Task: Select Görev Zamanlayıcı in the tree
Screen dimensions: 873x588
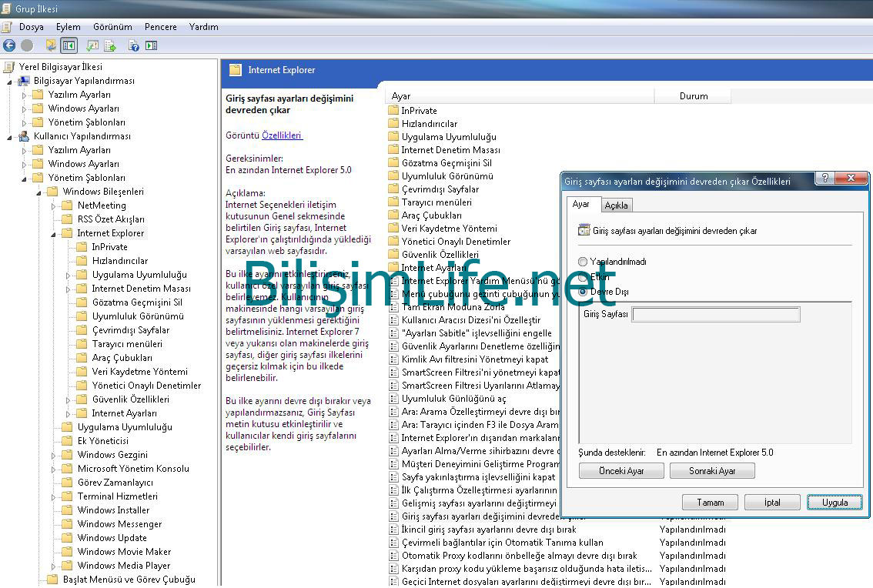Action: (x=115, y=483)
